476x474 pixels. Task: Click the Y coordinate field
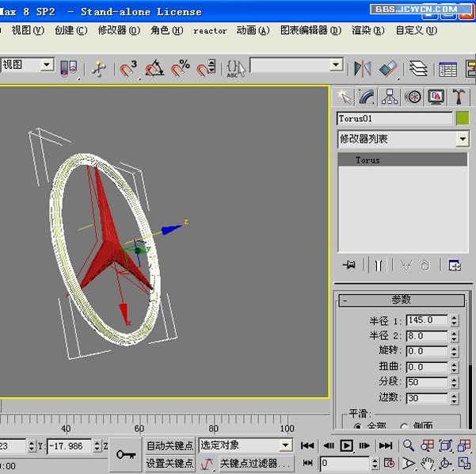(x=69, y=446)
